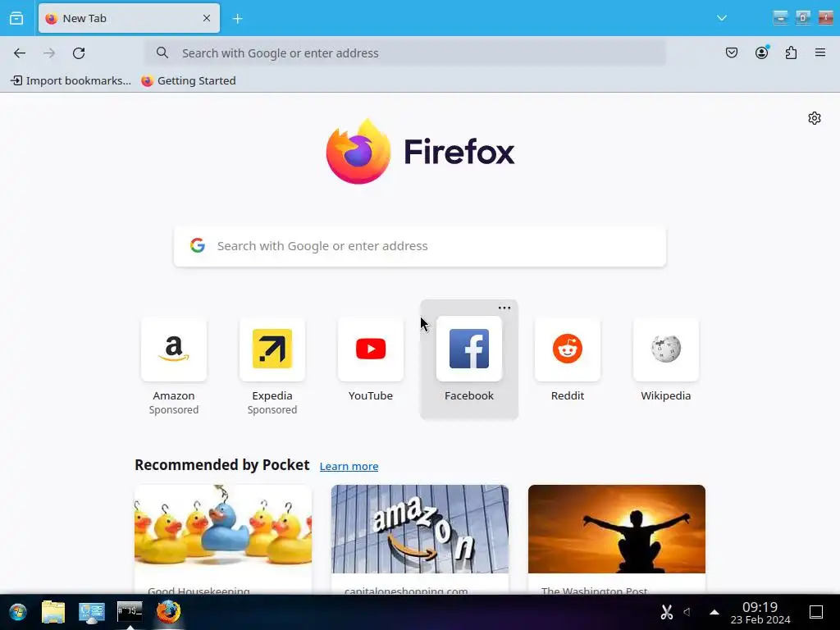Open the file manager in taskbar
Viewport: 840px width, 630px height.
tap(53, 612)
